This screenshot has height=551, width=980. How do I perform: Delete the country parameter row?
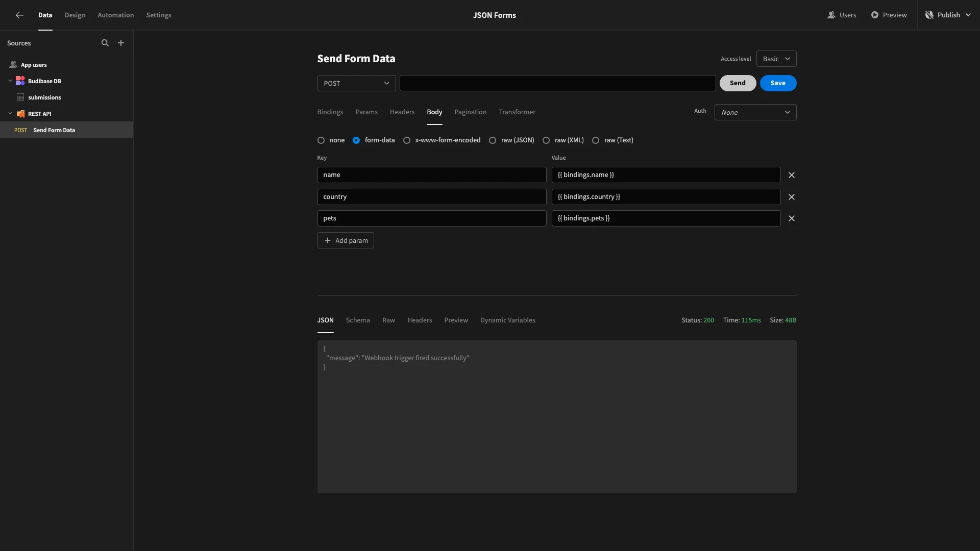point(792,197)
